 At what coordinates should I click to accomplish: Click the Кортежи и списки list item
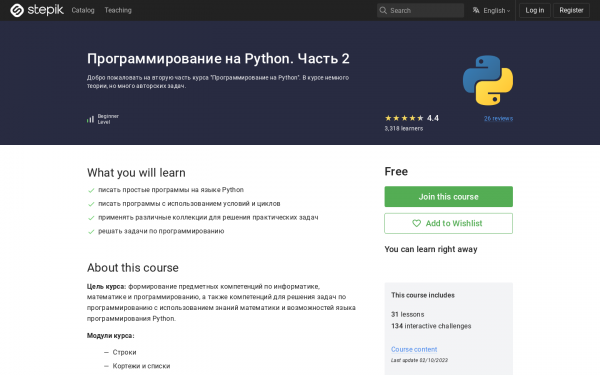coord(141,366)
